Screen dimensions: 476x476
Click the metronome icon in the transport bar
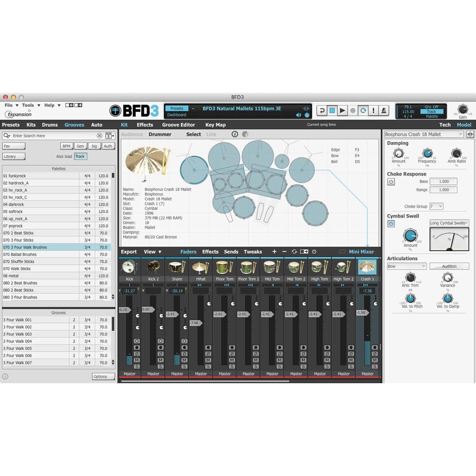point(384,110)
